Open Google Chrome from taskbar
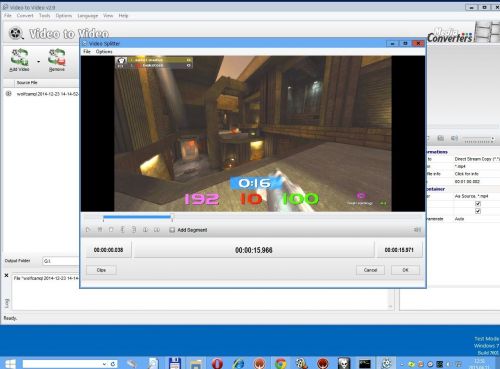Viewport: 500px width, 369px height. 281,363
